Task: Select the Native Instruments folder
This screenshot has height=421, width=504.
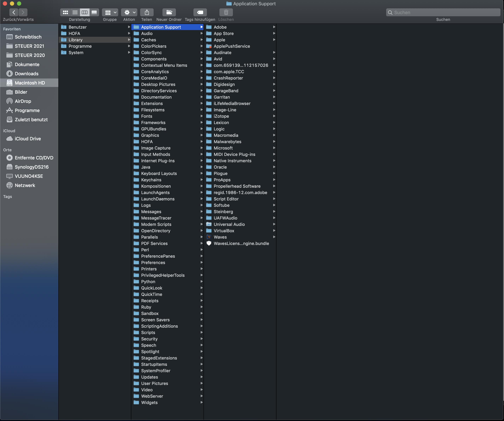Action: (232, 161)
